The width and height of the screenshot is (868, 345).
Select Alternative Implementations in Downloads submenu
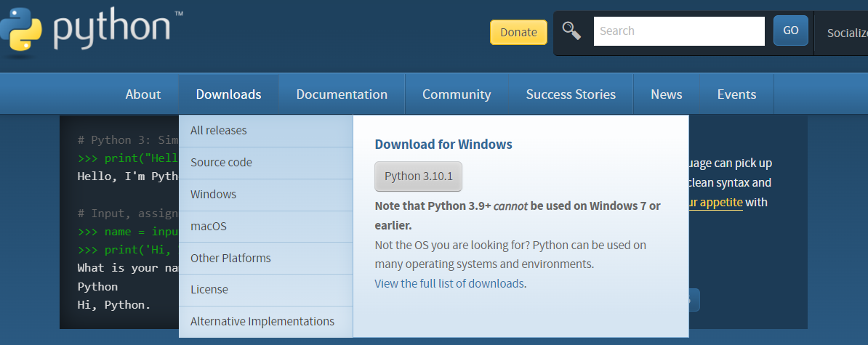(266, 321)
